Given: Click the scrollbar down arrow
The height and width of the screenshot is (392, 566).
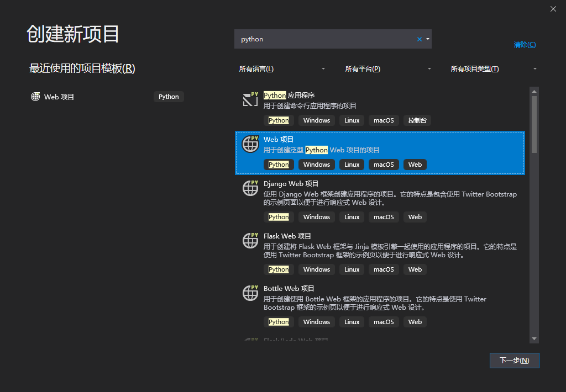Looking at the screenshot, I should click(x=534, y=338).
